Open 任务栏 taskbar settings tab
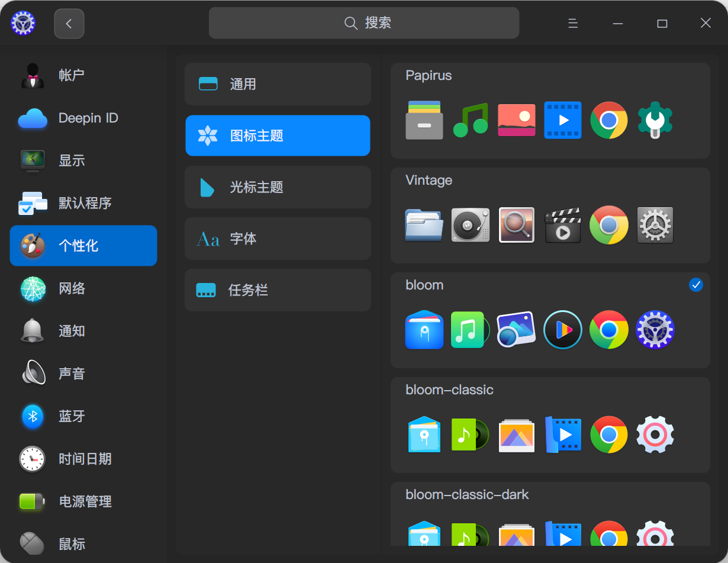The image size is (728, 563). tap(278, 290)
